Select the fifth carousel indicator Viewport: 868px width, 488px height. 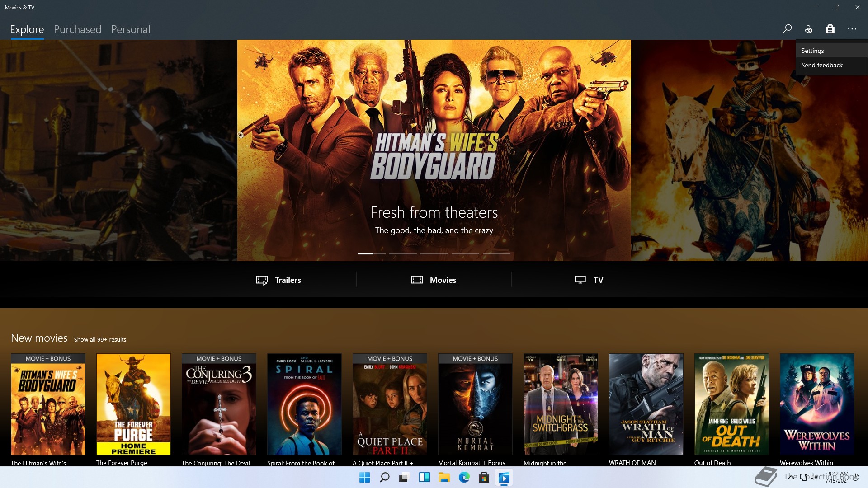(496, 253)
